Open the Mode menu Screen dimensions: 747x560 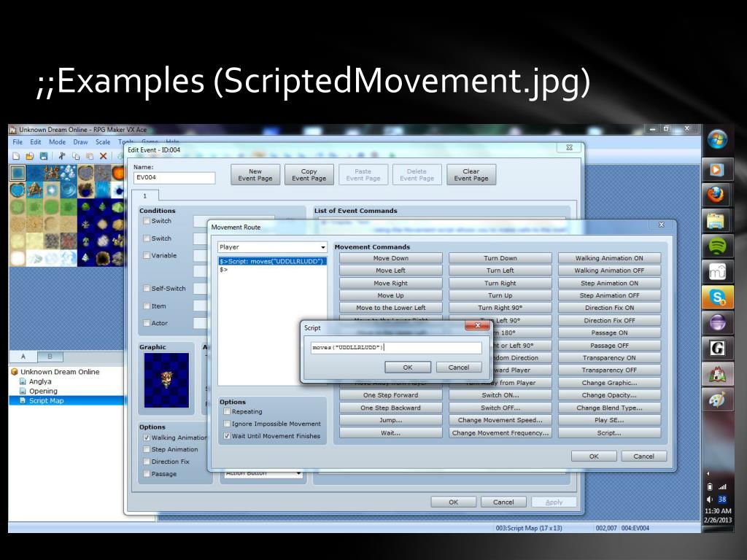[57, 142]
